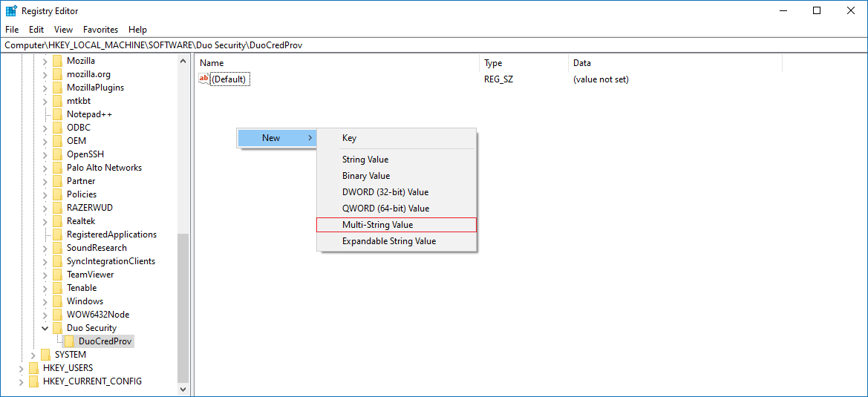The image size is (868, 397).
Task: Click the HKEY_USERS folder icon
Action: coord(34,368)
